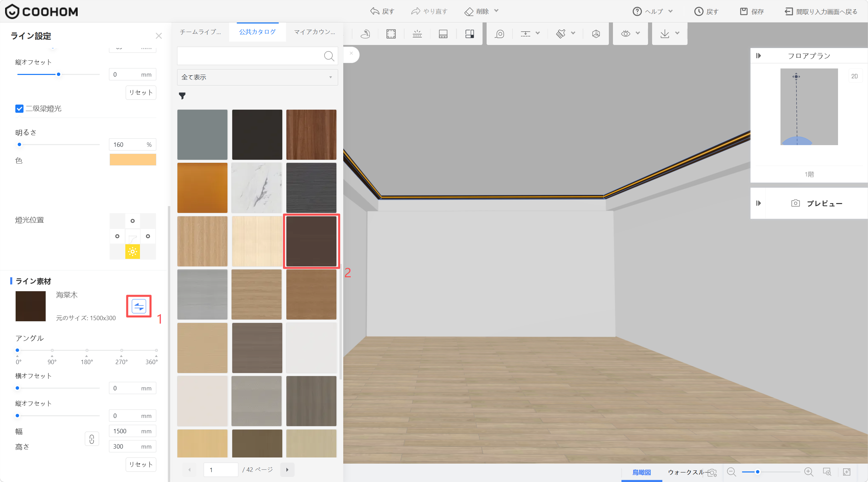Go to the next catalog page arrow

[x=287, y=470]
